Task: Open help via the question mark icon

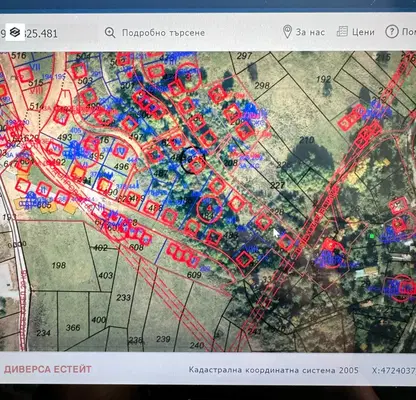Action: point(392,32)
